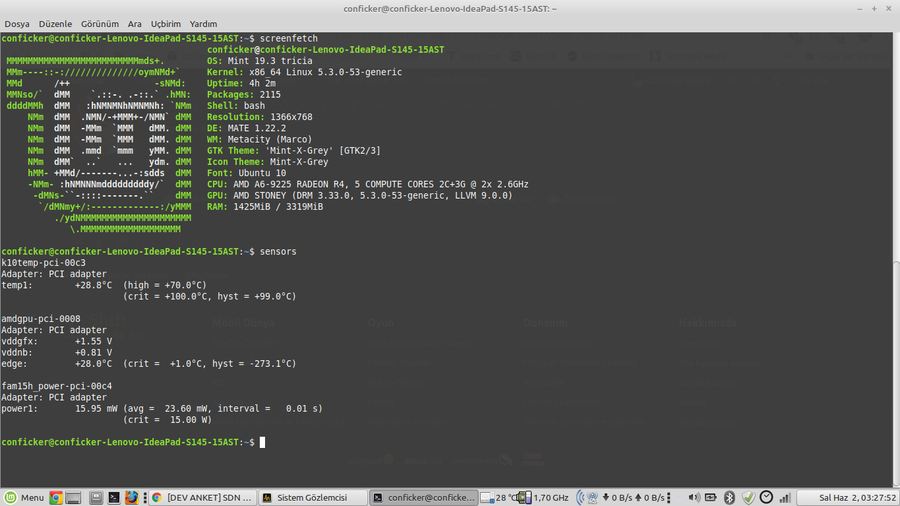Click the 'Icon Theme: Mint-X-Grey' line
This screenshot has height=506, width=900.
tap(267, 162)
